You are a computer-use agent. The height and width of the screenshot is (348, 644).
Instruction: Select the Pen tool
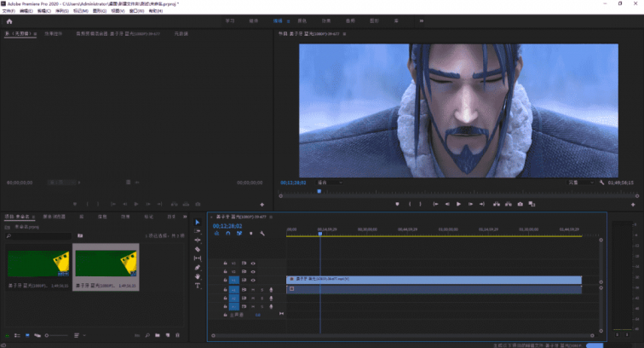(x=198, y=267)
